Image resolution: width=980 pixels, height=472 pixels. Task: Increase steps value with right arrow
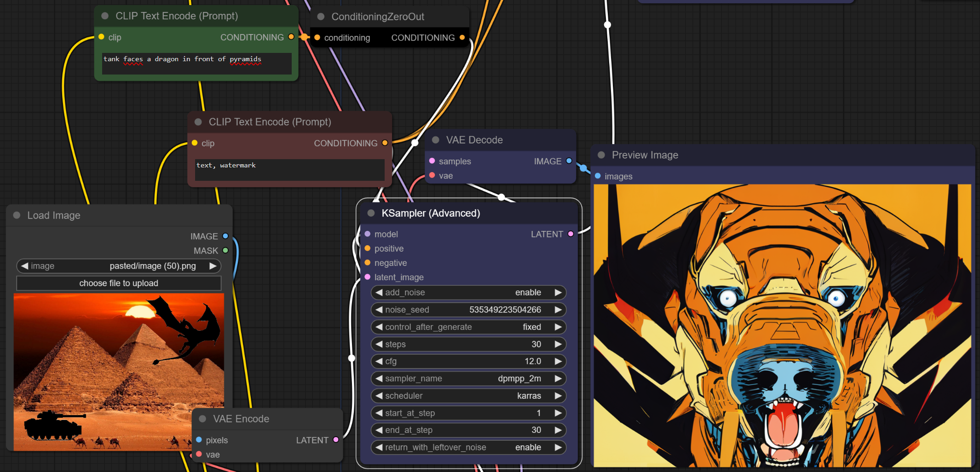pyautogui.click(x=558, y=344)
